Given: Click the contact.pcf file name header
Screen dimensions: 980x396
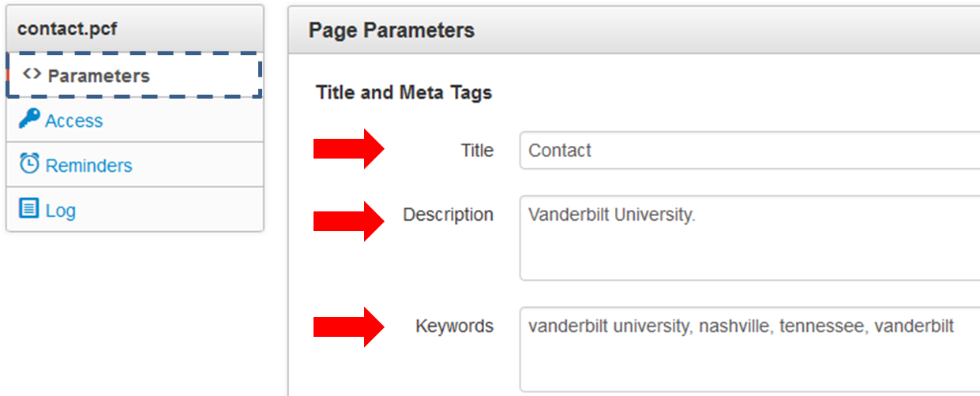Looking at the screenshot, I should pos(67,28).
